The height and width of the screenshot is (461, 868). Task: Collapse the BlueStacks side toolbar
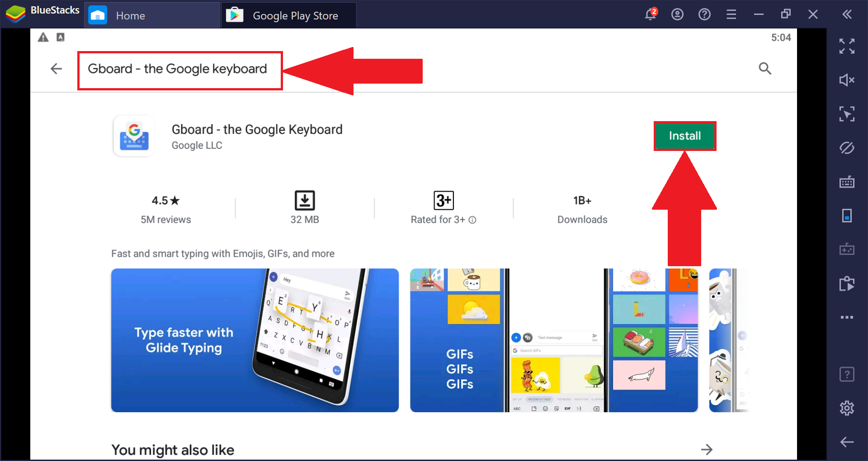pyautogui.click(x=847, y=14)
